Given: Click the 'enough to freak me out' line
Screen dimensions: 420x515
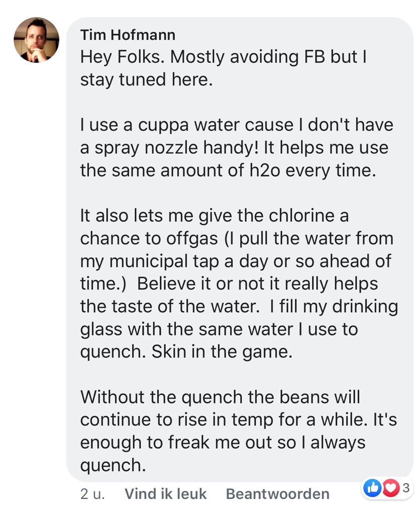Looking at the screenshot, I should (222, 442).
